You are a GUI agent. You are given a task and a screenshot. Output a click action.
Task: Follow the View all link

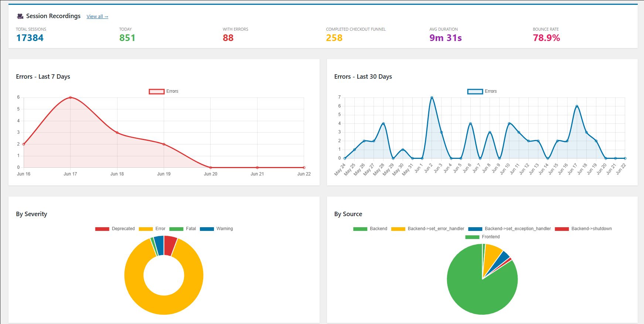[97, 17]
